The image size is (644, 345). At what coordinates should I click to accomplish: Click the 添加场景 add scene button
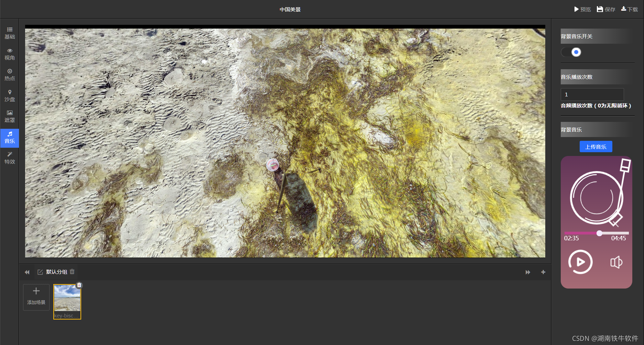click(36, 297)
